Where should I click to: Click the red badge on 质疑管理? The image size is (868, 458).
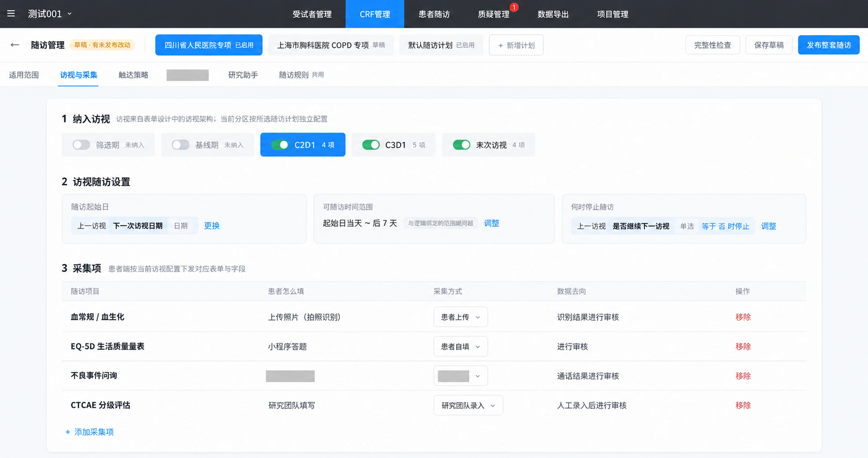tap(514, 7)
